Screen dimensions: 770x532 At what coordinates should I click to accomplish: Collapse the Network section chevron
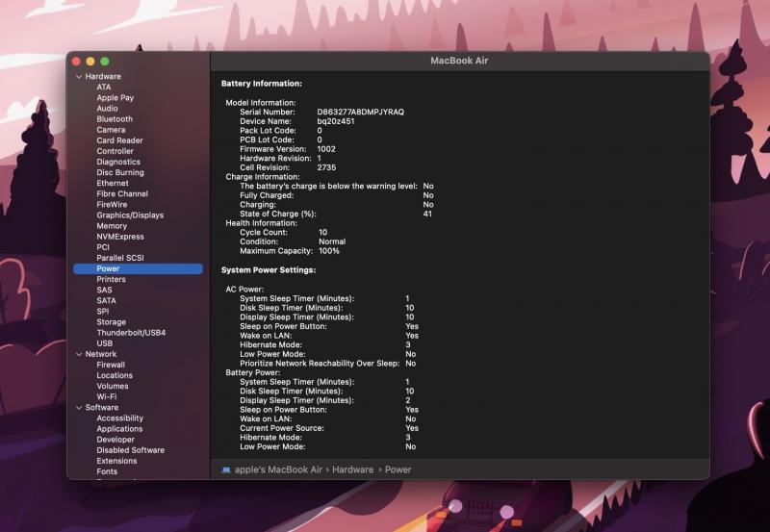pyautogui.click(x=79, y=354)
